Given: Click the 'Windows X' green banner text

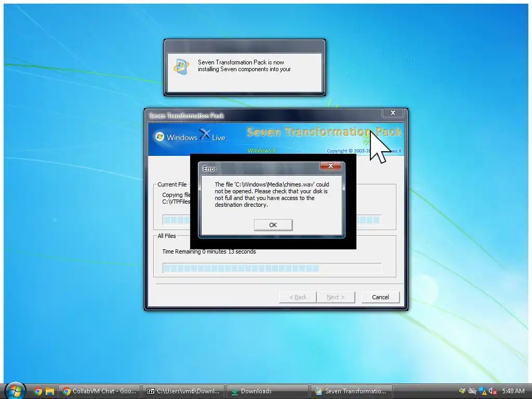Looking at the screenshot, I should [262, 151].
